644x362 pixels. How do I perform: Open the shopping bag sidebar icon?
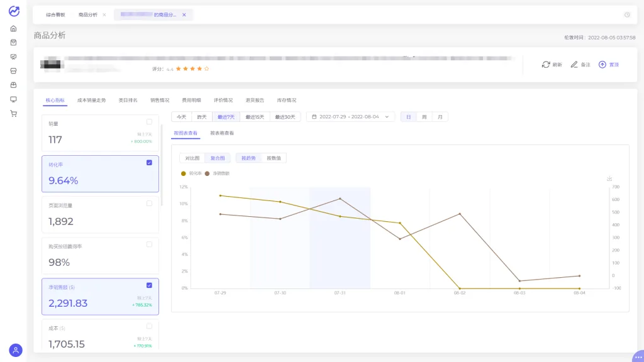click(x=14, y=42)
